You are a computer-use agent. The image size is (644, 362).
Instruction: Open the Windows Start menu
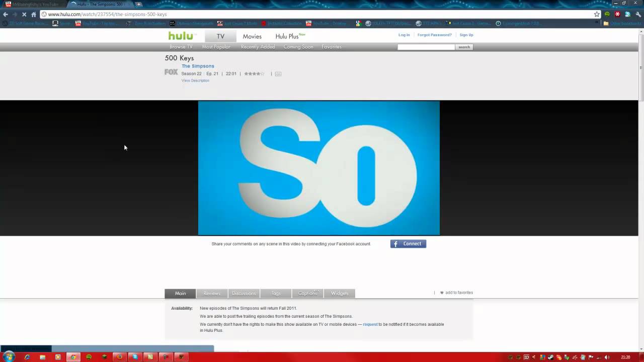click(x=8, y=357)
